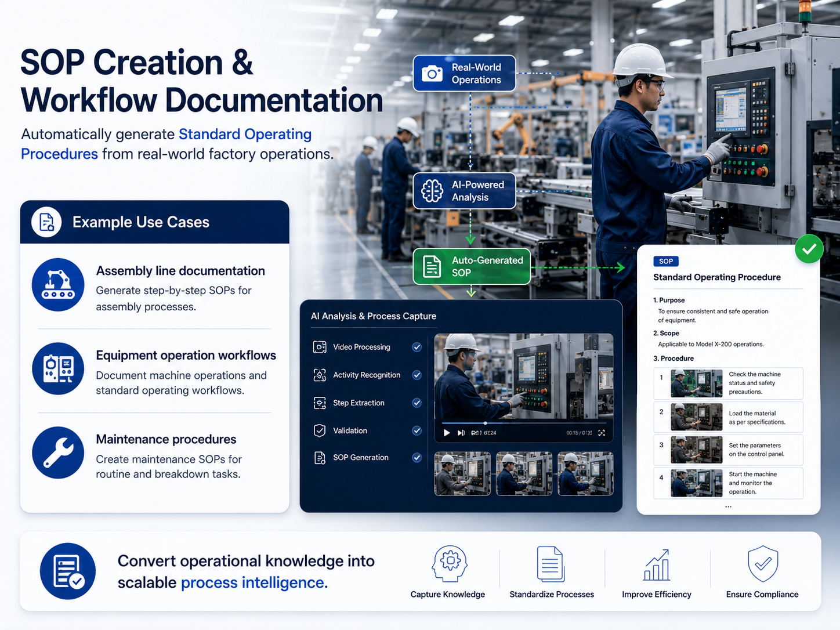Open procedure step 3 thumbnail image
This screenshot has height=630, width=840.
[x=697, y=450]
